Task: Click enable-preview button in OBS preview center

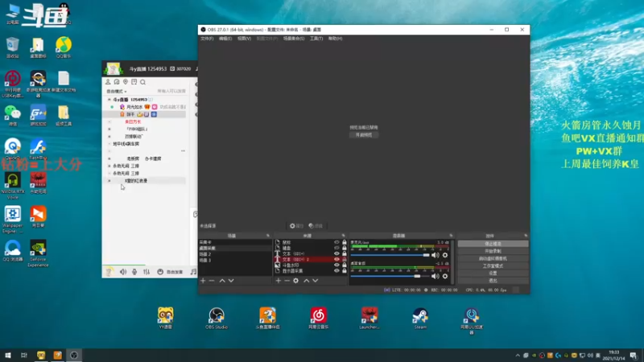Action: coord(364,134)
